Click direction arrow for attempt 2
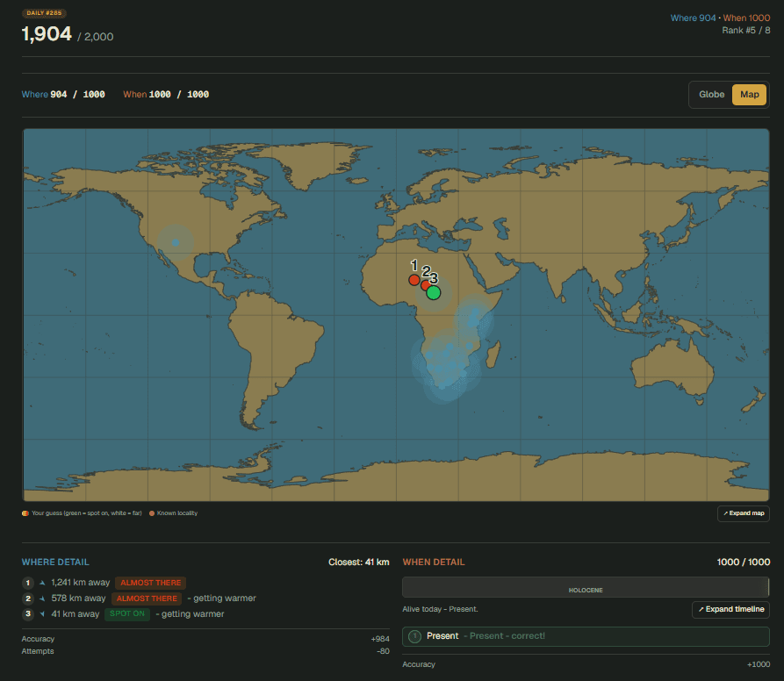 pos(42,599)
